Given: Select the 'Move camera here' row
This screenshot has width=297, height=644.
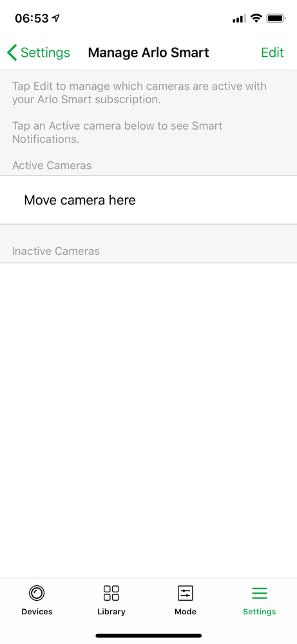Looking at the screenshot, I should pos(148,200).
